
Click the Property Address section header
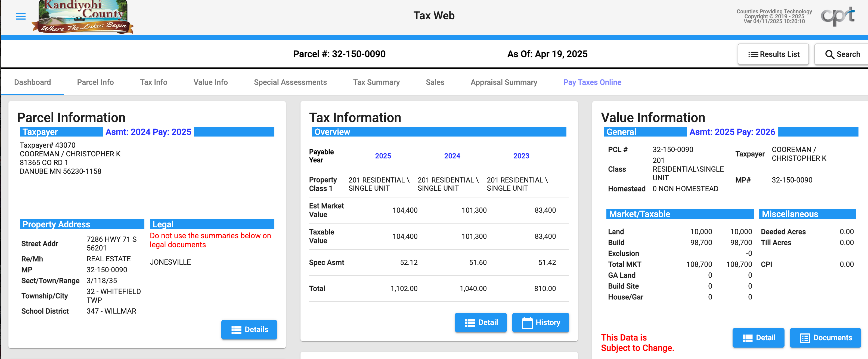click(x=82, y=224)
